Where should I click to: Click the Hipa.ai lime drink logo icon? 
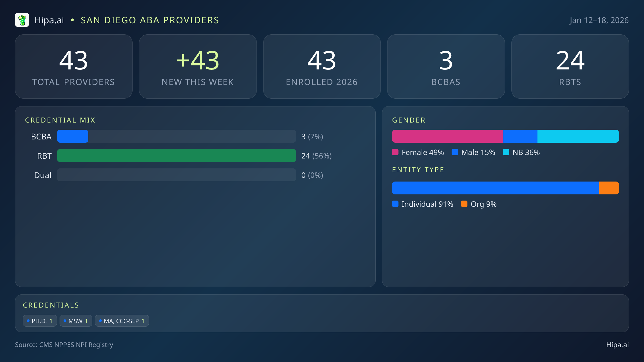22,20
